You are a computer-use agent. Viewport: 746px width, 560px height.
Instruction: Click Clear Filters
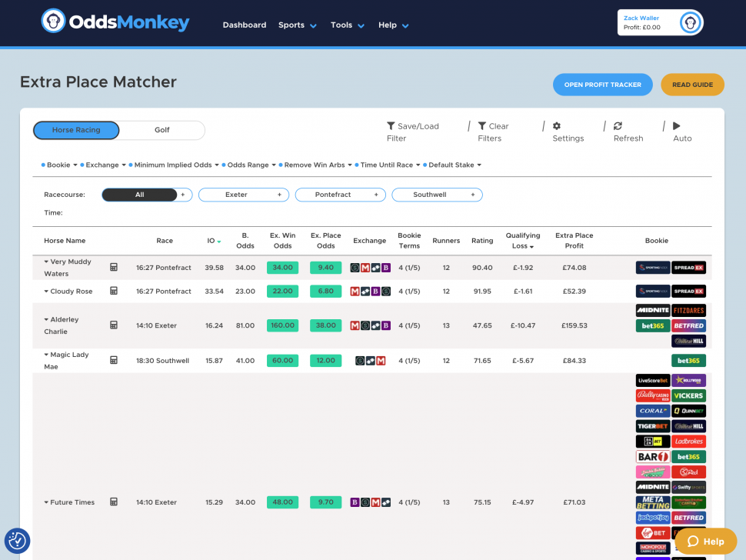493,132
